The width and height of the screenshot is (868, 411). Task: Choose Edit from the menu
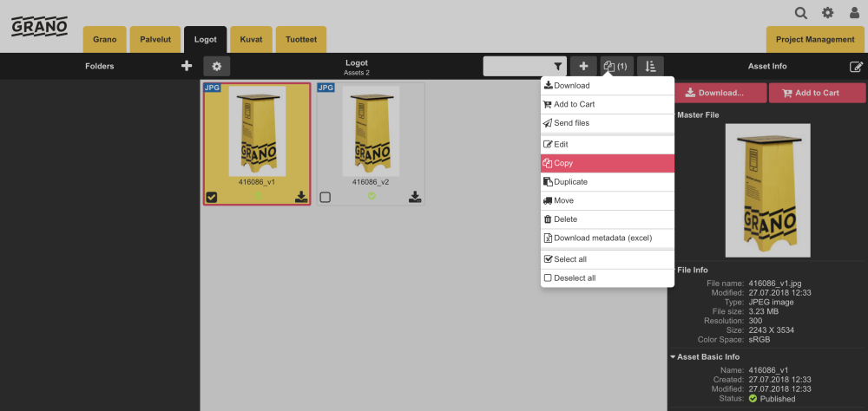click(x=608, y=145)
